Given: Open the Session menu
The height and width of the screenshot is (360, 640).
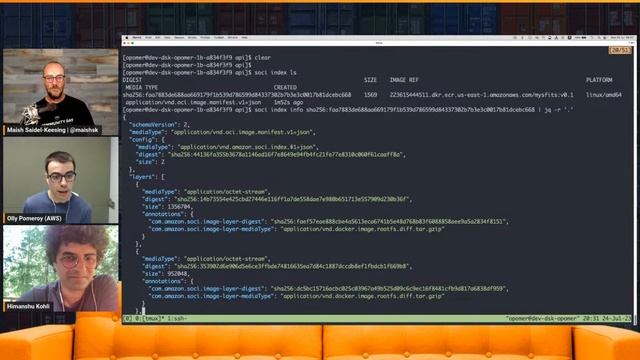Looking at the screenshot, I should (x=179, y=38).
